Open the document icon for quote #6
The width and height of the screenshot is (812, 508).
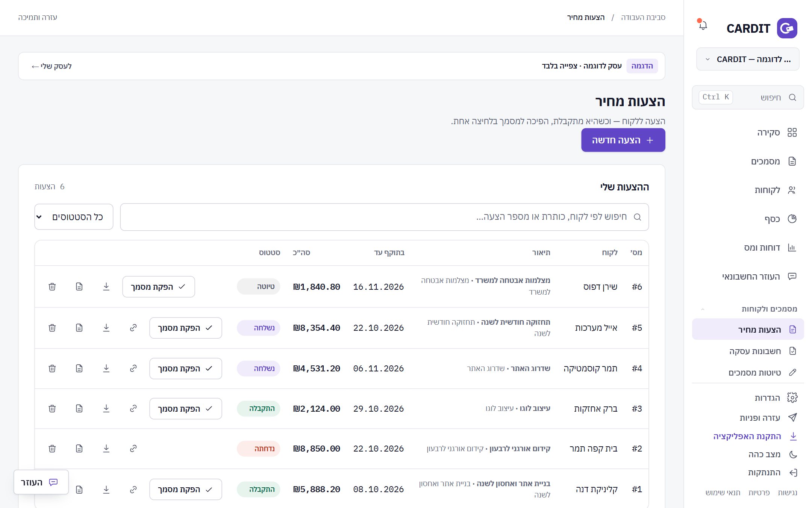click(x=79, y=287)
